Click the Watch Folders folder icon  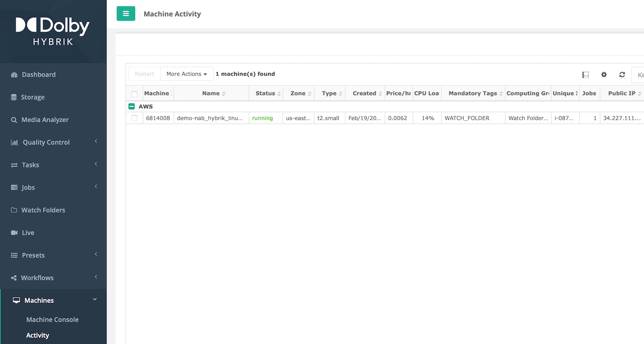tap(14, 210)
